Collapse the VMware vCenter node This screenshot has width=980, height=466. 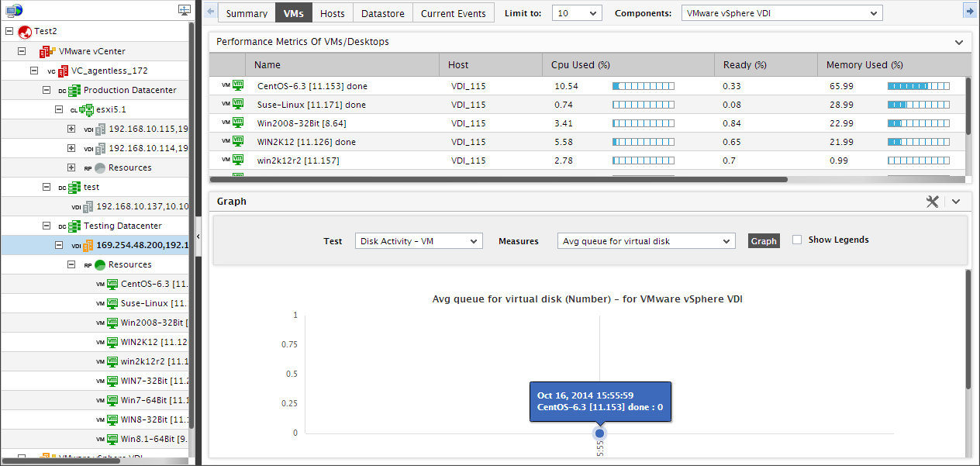click(22, 51)
